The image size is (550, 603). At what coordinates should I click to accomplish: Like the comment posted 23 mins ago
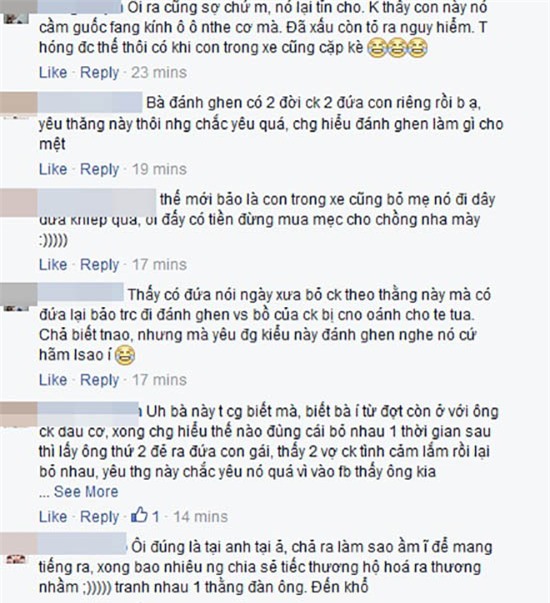click(53, 72)
